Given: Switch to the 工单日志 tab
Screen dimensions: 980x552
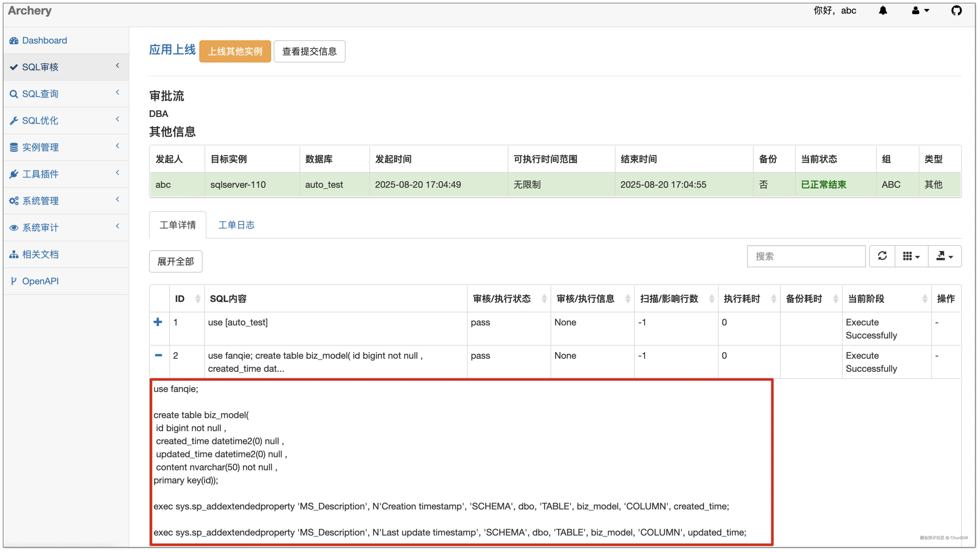Looking at the screenshot, I should click(236, 225).
